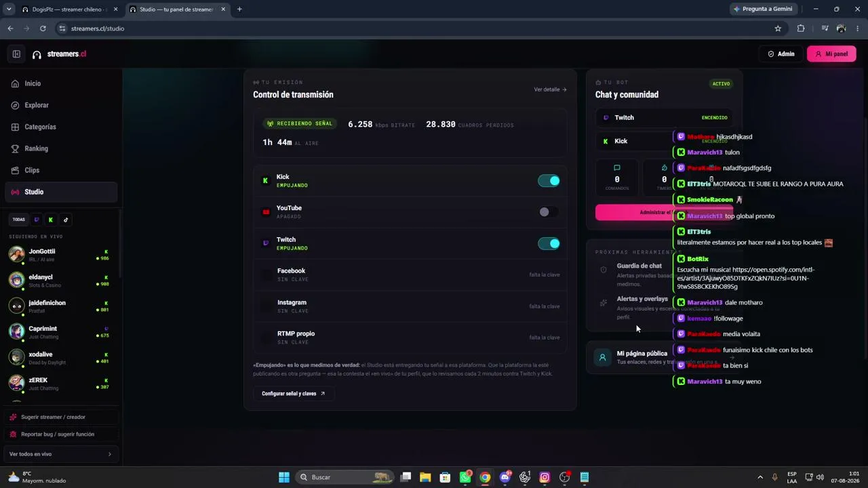Click the Facebook row missing key text

545,275
